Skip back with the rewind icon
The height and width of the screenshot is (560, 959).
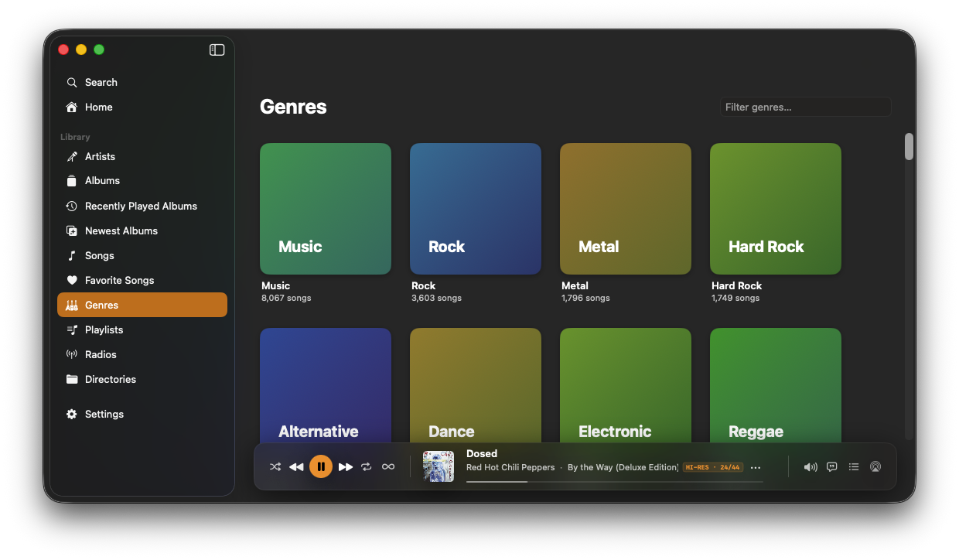click(x=296, y=466)
